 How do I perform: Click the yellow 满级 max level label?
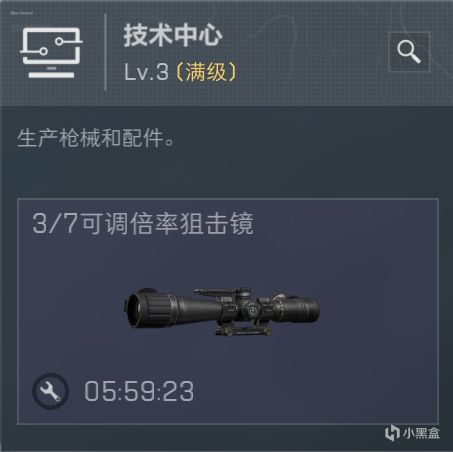[206, 72]
